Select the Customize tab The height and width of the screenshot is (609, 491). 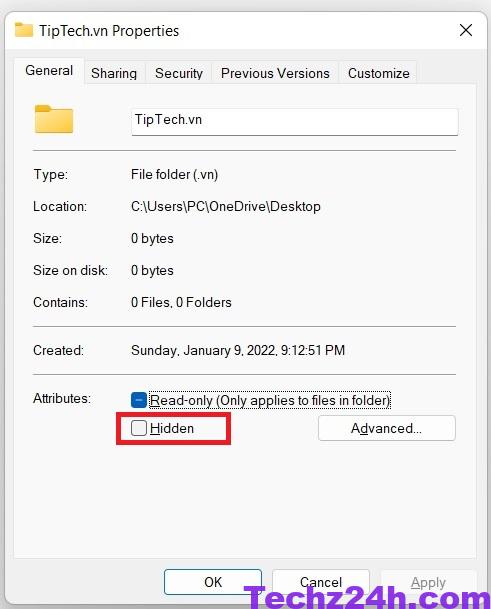[378, 73]
